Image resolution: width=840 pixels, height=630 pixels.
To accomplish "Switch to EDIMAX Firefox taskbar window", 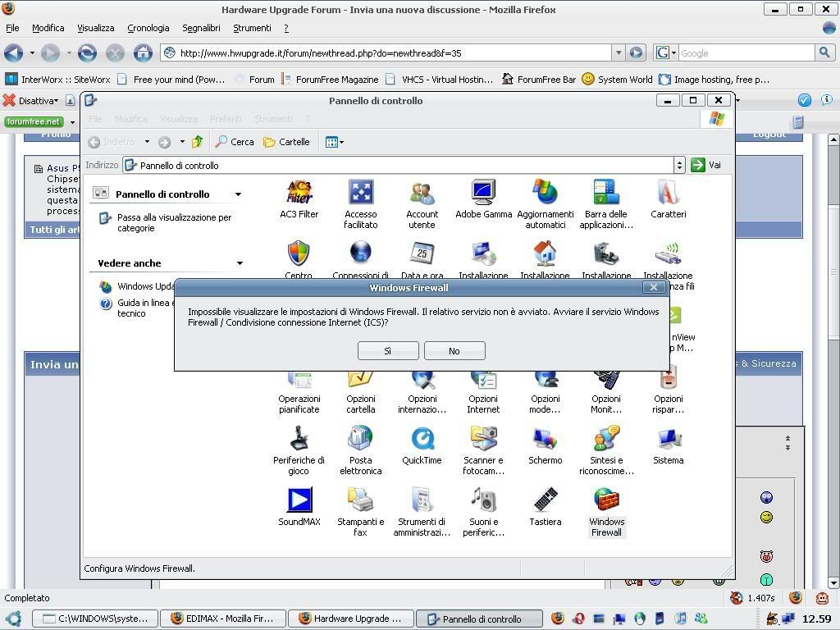I will point(223,619).
